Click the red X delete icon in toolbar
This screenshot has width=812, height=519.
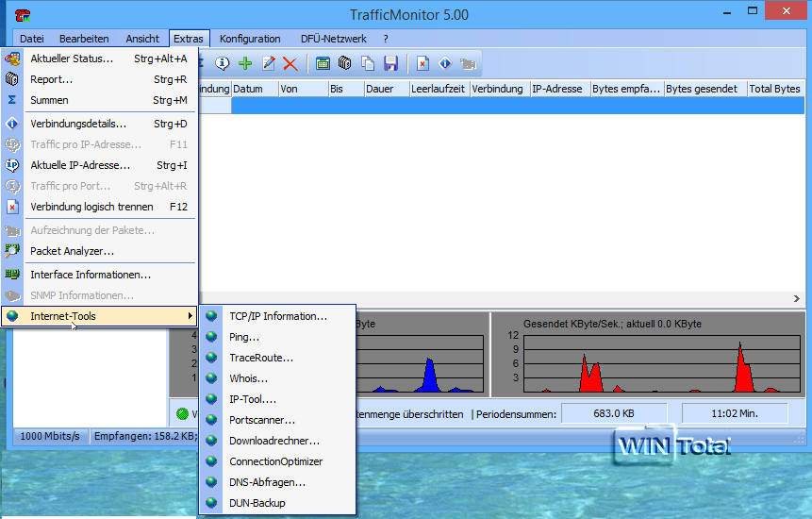click(x=290, y=63)
